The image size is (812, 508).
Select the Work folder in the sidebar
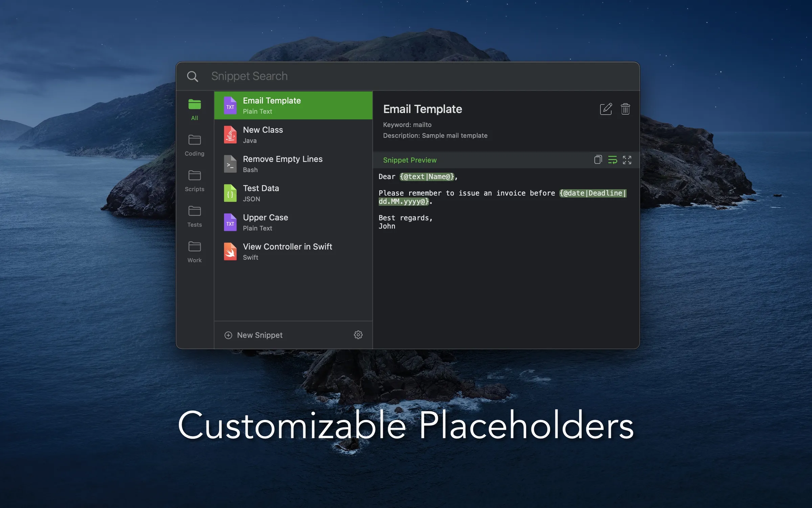pos(195,251)
